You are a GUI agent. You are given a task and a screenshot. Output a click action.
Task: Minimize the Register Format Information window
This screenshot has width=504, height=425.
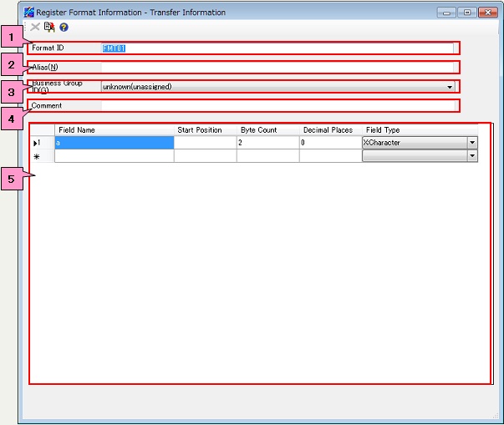(448, 13)
